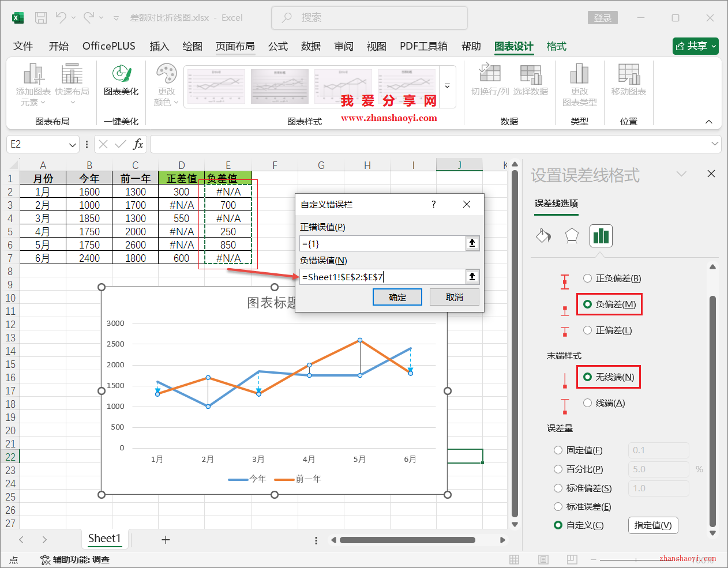This screenshot has width=728, height=568.
Task: Click the 指定值 button
Action: [x=652, y=525]
